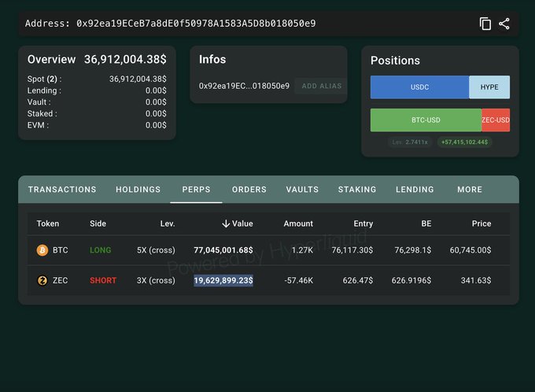Image resolution: width=535 pixels, height=392 pixels.
Task: Select the Perps tab
Action: pos(196,190)
